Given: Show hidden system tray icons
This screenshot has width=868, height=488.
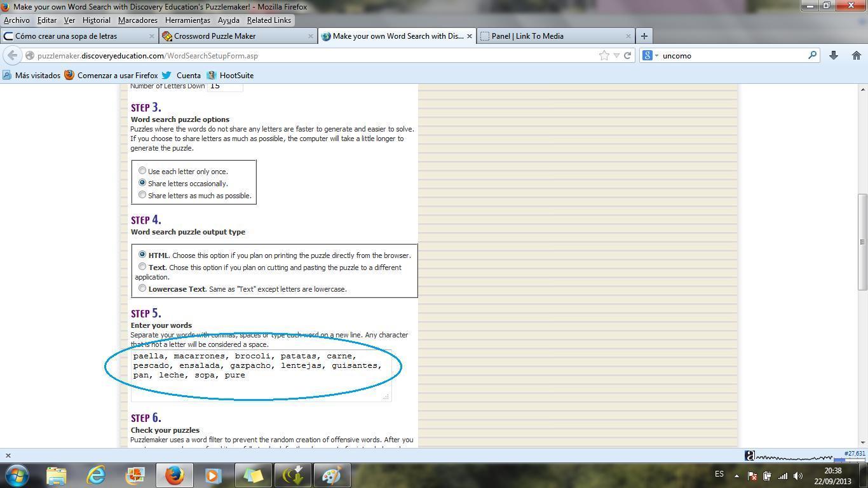Looking at the screenshot, I should tap(736, 475).
